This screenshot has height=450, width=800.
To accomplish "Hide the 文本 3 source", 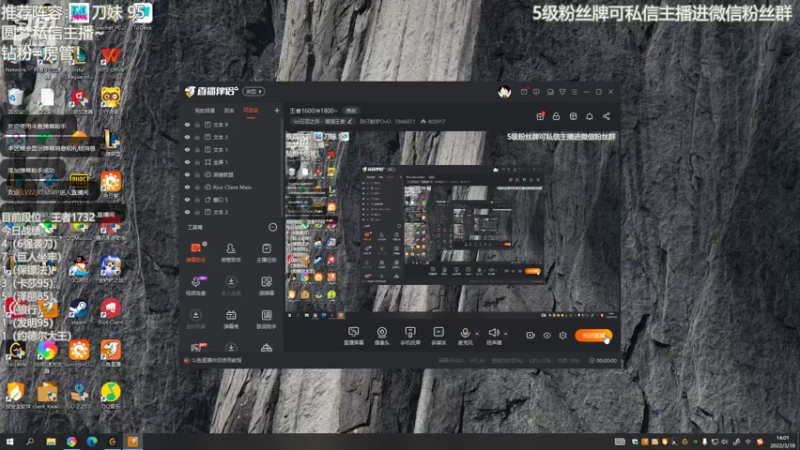I will [x=187, y=137].
